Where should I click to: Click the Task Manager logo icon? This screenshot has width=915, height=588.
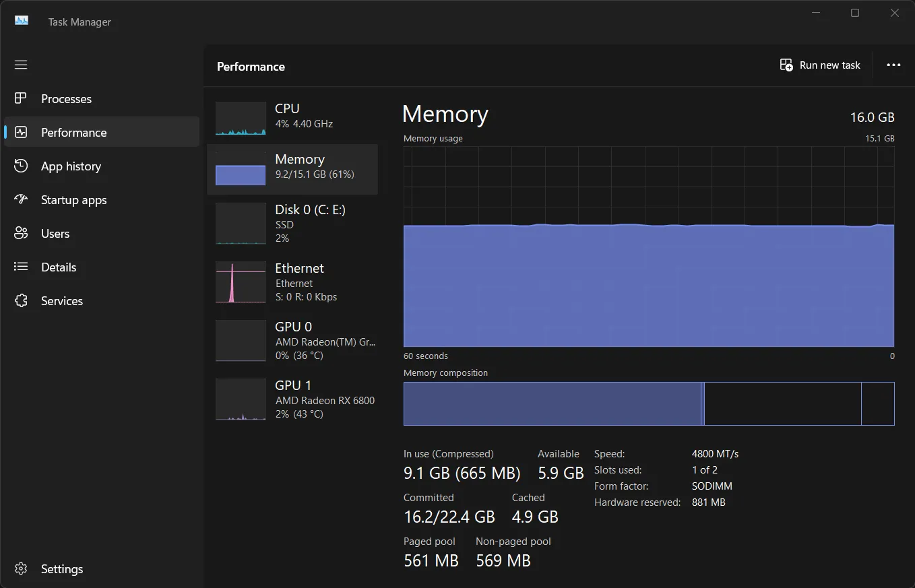click(x=21, y=20)
